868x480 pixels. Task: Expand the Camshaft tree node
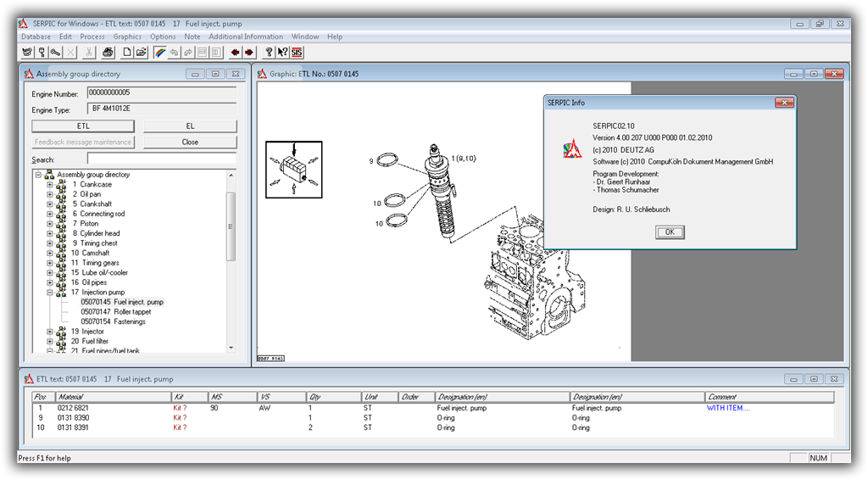(50, 253)
